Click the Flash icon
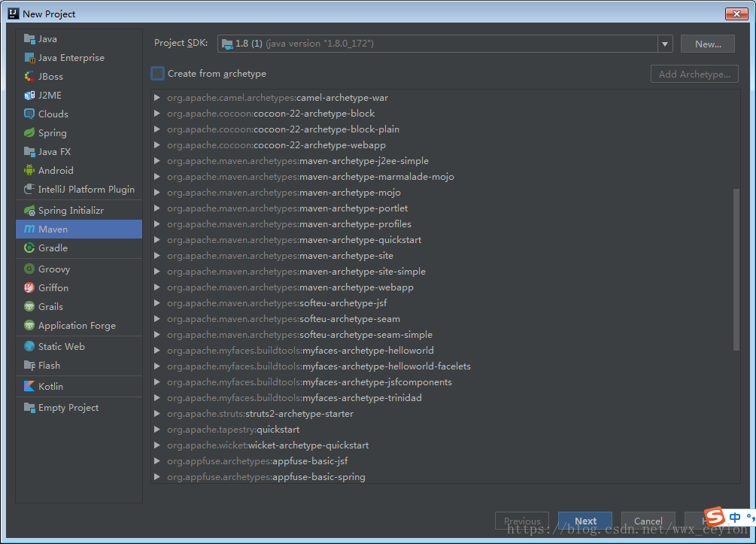The image size is (756, 544). pyautogui.click(x=29, y=366)
